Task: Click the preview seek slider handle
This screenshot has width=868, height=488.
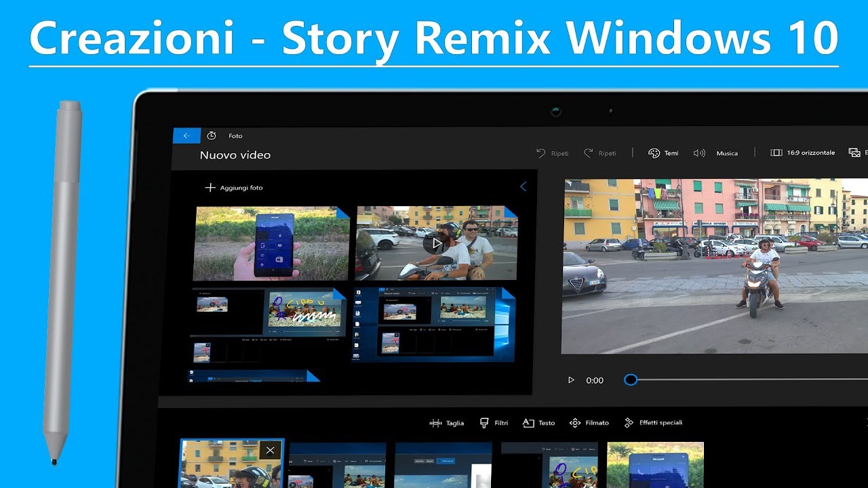Action: (x=631, y=380)
